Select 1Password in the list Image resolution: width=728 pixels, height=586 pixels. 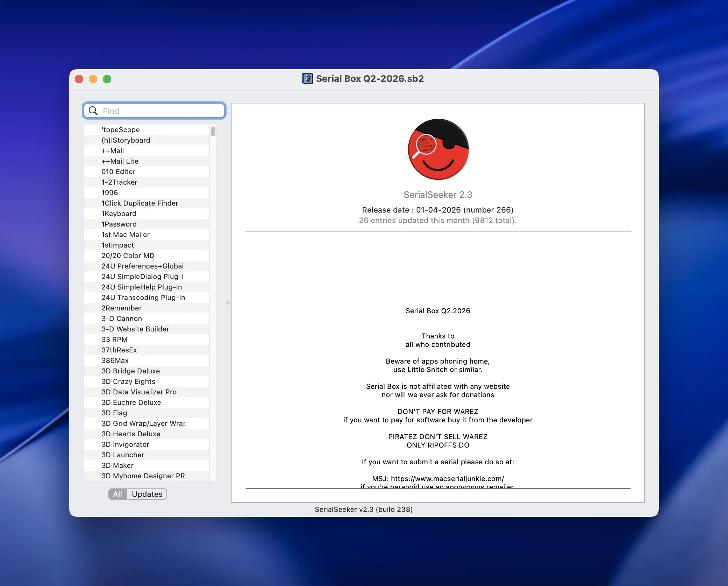click(147, 224)
